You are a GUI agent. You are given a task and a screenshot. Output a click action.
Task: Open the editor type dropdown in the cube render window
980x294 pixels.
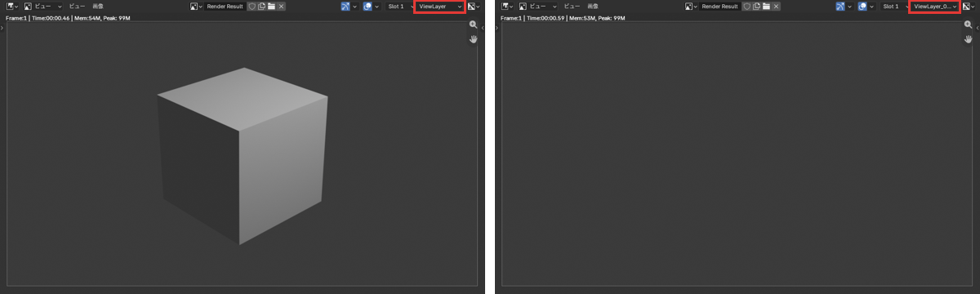click(11, 7)
